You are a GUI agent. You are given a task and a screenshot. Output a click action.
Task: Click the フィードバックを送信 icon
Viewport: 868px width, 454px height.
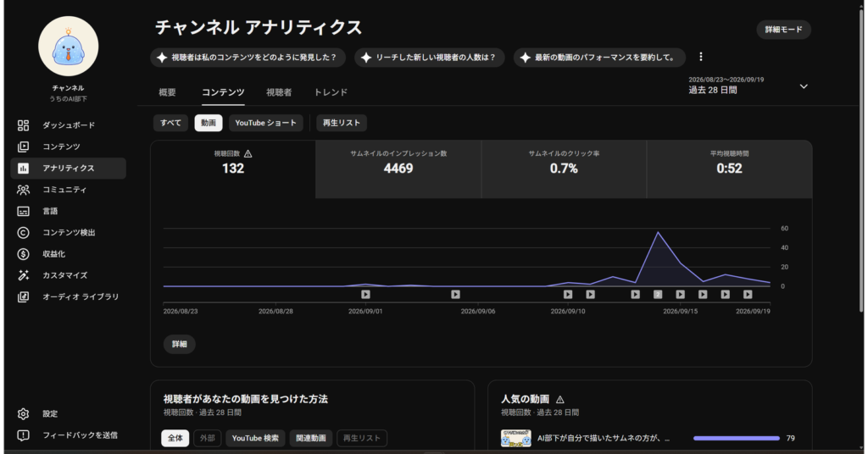[x=23, y=435]
